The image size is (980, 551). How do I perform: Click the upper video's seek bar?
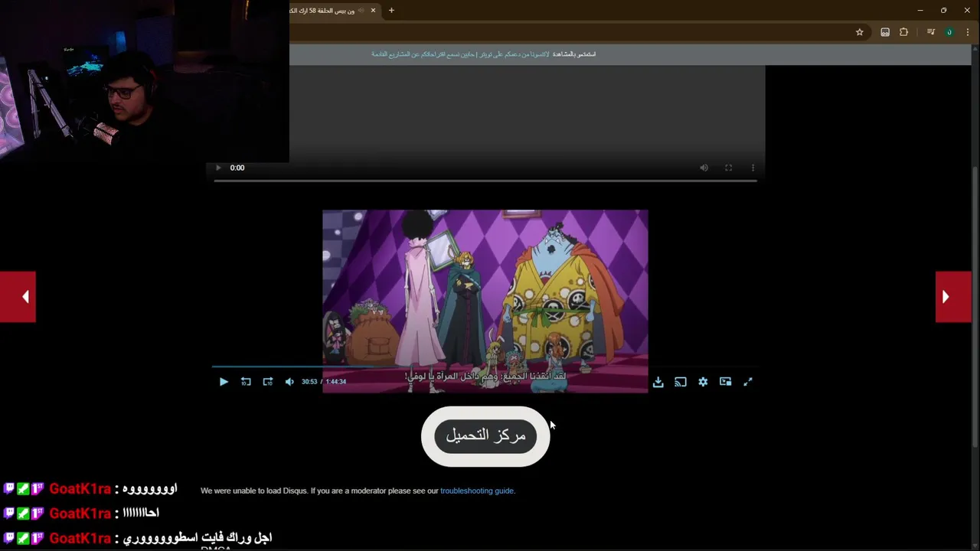pos(485,181)
